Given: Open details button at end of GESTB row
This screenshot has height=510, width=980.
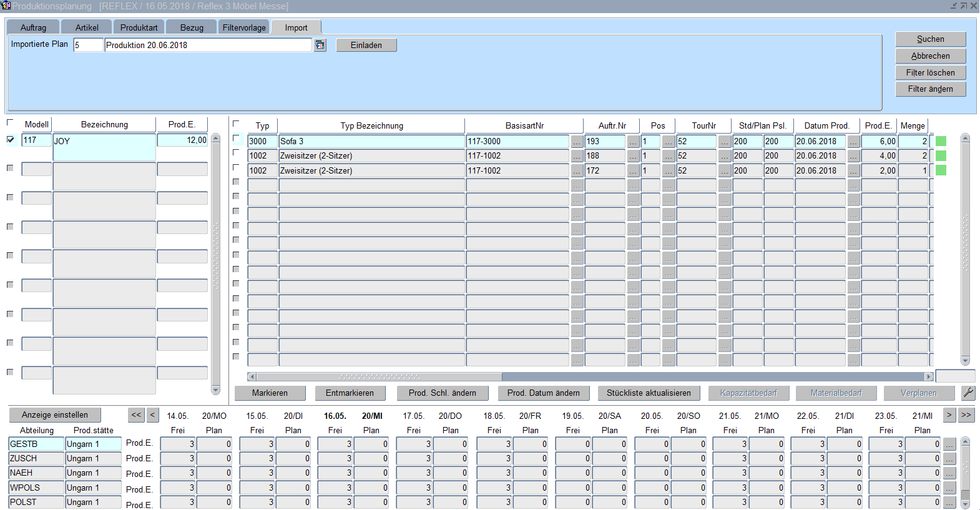Looking at the screenshot, I should click(x=949, y=444).
